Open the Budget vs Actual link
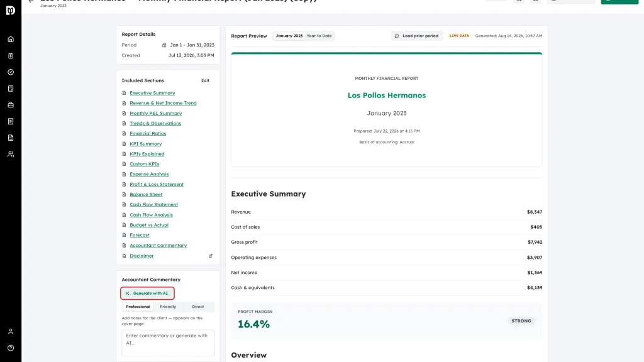 coord(149,225)
